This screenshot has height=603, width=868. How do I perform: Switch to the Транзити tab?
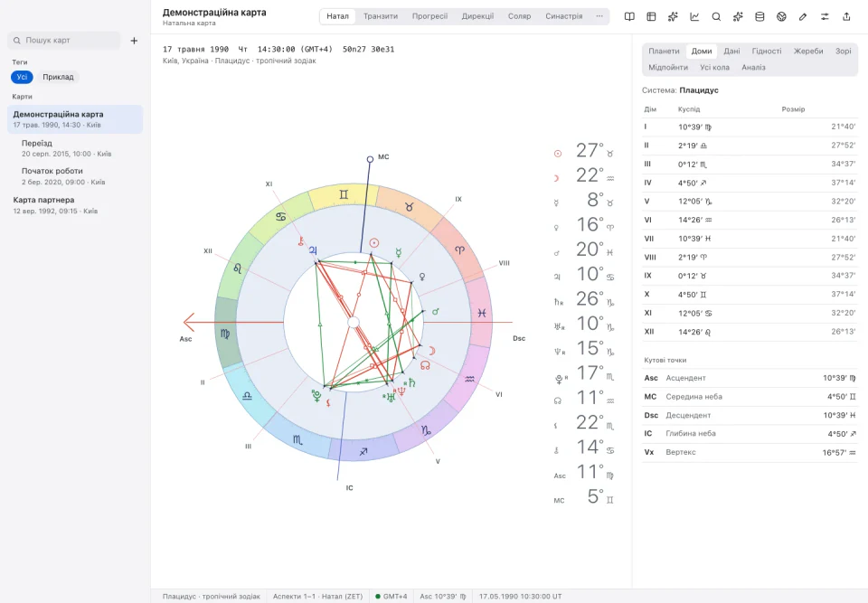[x=381, y=16]
